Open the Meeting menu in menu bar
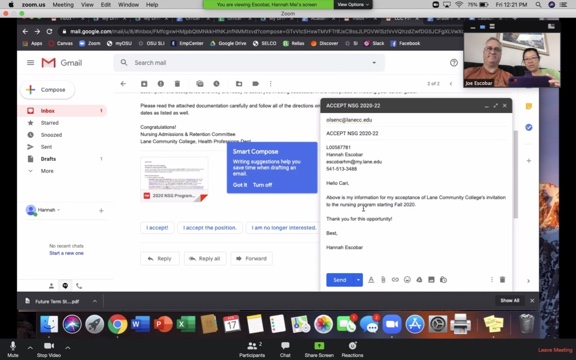The width and height of the screenshot is (576, 360). (x=63, y=5)
